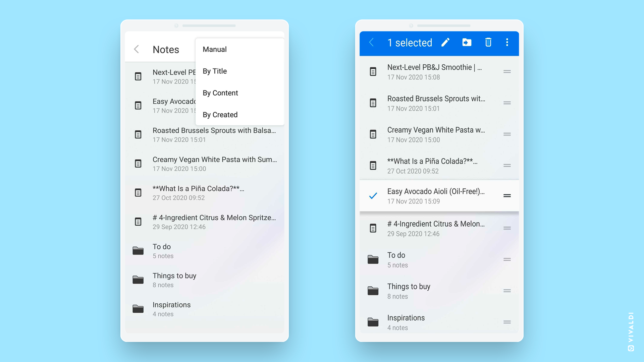
Task: Tap the note icon beside Next-Level PB&J Smoothie
Action: point(373,71)
